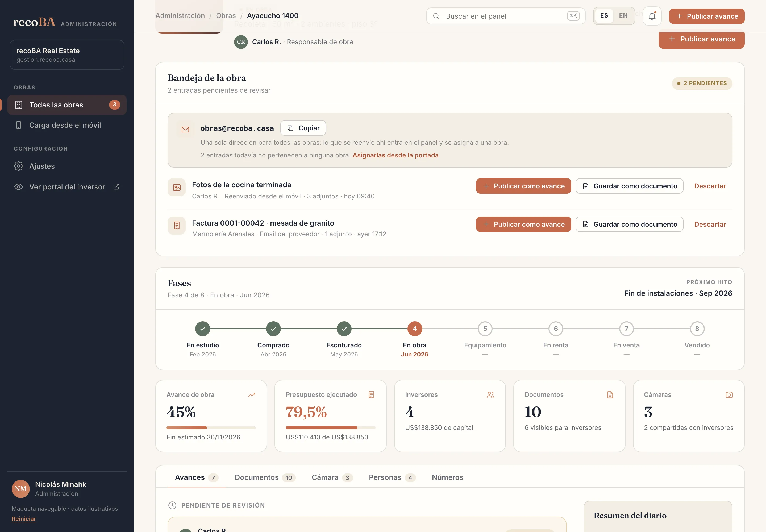This screenshot has width=766, height=532.
Task: Click the photo icon for Fotos de la cocina terminada
Action: (177, 187)
